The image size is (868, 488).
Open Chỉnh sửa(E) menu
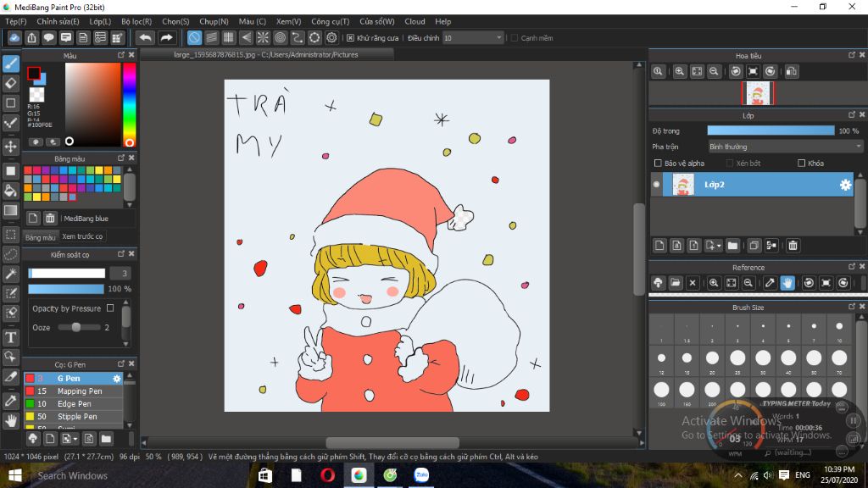[58, 21]
